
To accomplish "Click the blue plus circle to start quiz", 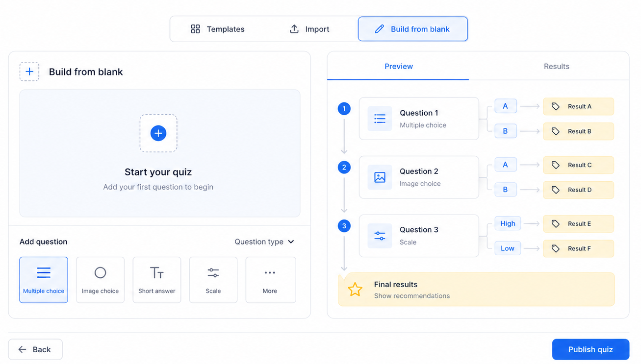I will click(158, 133).
